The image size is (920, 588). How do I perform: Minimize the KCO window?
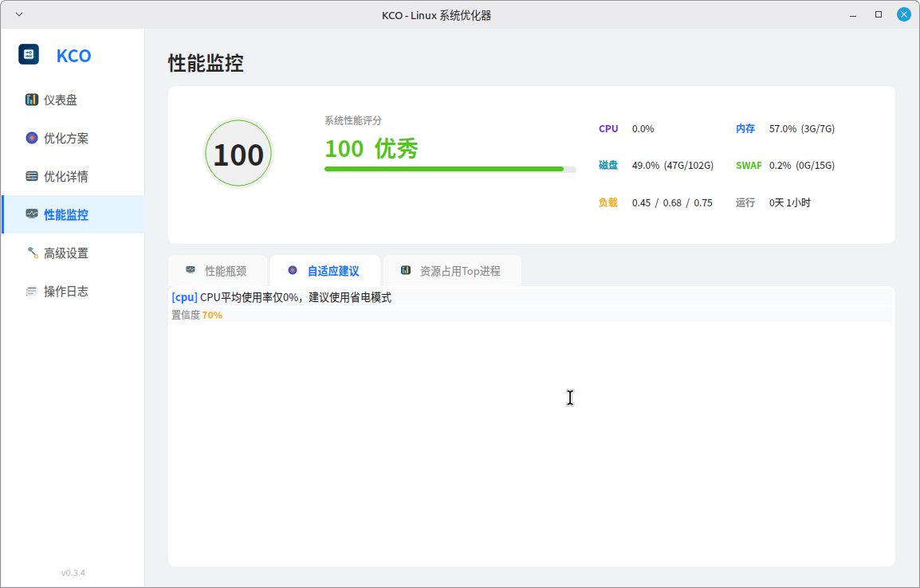tap(853, 14)
